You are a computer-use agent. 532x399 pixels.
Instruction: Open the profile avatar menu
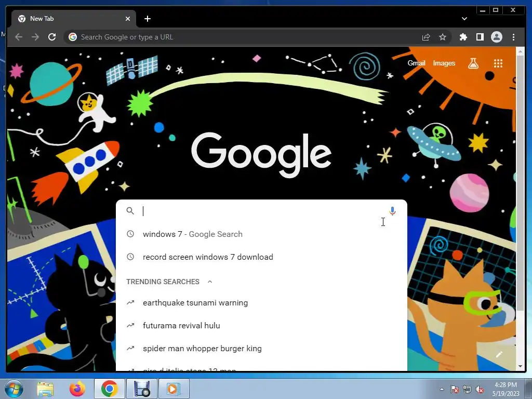[x=496, y=37]
